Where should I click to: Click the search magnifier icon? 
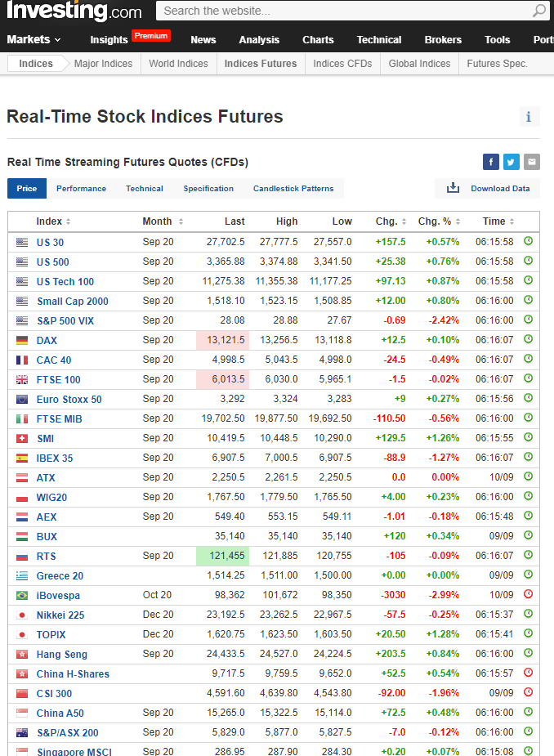point(538,11)
